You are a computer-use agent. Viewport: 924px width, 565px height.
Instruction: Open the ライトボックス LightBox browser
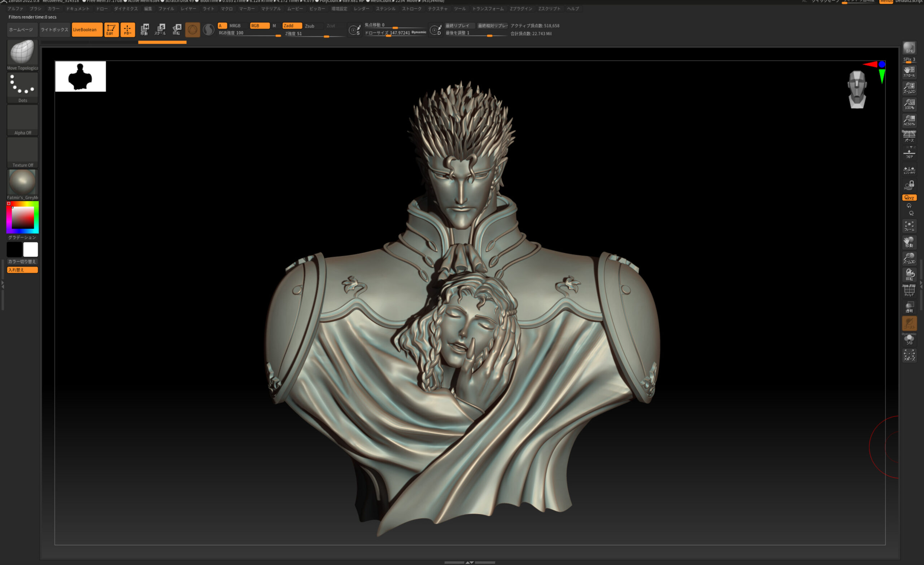55,30
